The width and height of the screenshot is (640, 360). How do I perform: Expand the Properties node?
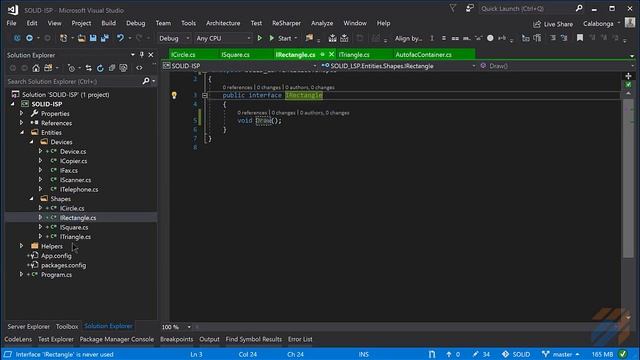(x=22, y=113)
